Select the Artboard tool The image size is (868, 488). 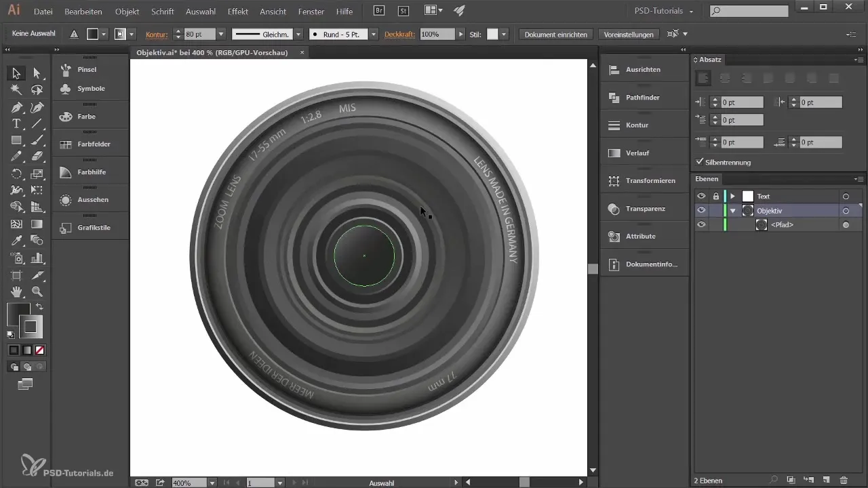coord(16,274)
